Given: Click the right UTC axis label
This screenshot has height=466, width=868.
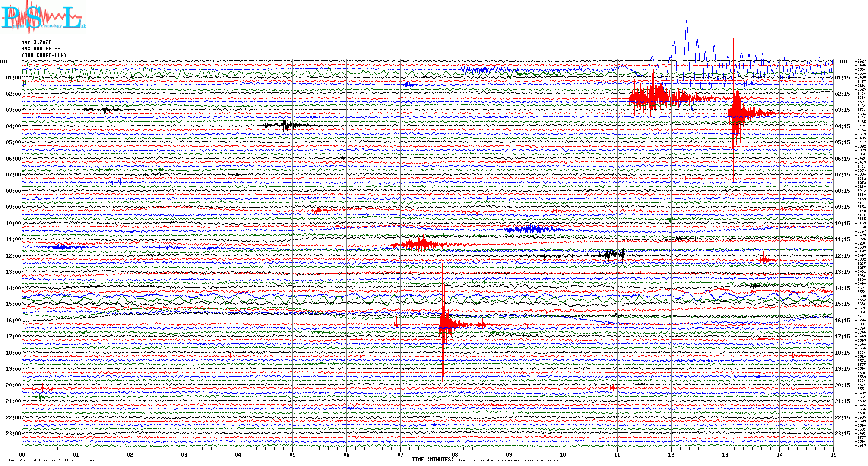Looking at the screenshot, I should pyautogui.click(x=844, y=62).
